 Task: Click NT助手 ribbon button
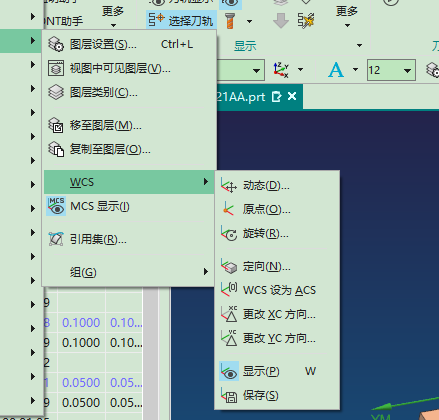tap(63, 21)
